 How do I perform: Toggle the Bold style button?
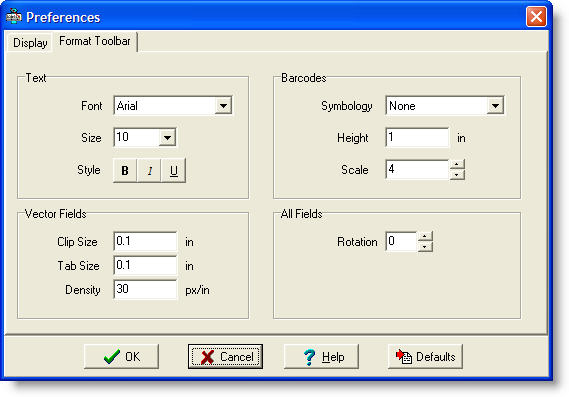(125, 170)
